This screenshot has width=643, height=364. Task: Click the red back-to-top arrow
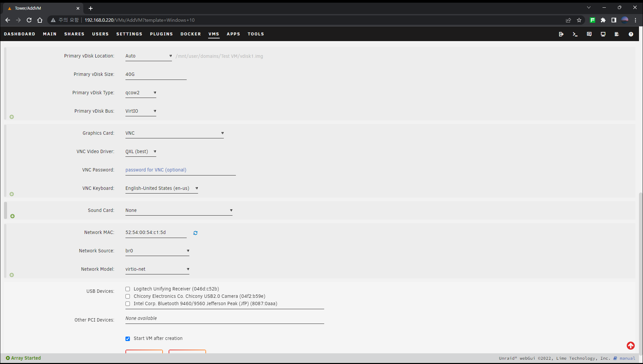tap(630, 346)
